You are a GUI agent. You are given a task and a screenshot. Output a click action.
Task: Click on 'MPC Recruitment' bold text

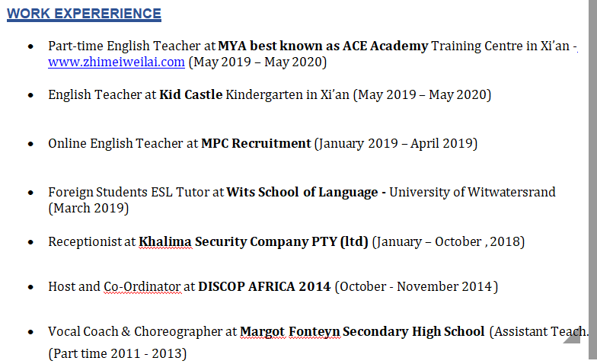tap(256, 143)
